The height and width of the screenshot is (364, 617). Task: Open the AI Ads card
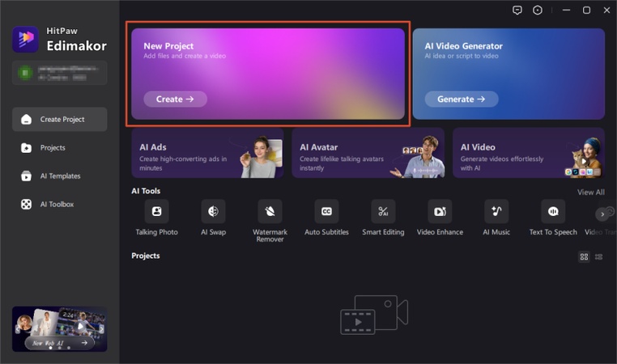pos(208,153)
